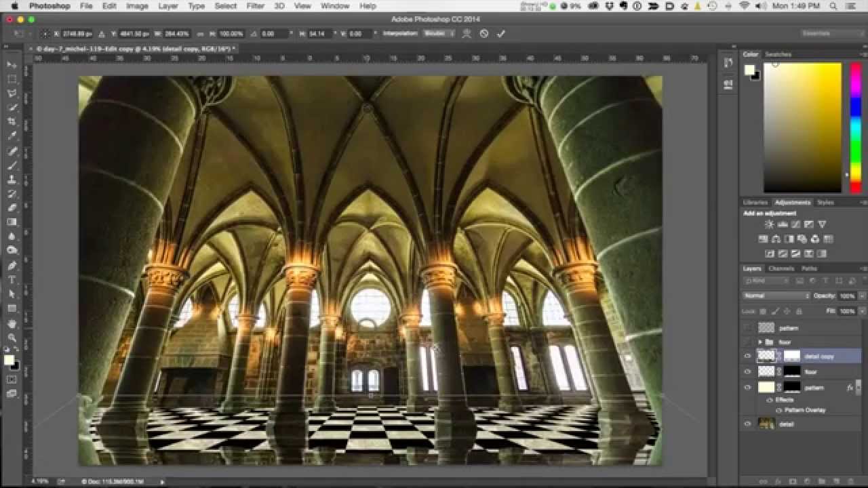Image resolution: width=868 pixels, height=488 pixels.
Task: Select the Zoom tool
Action: 12,338
